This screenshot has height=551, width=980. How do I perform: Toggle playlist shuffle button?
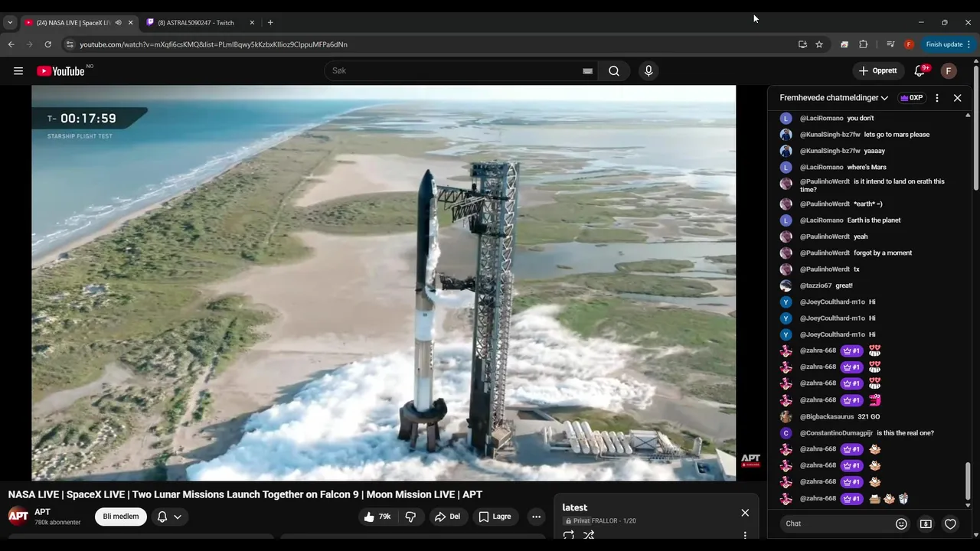[589, 536]
